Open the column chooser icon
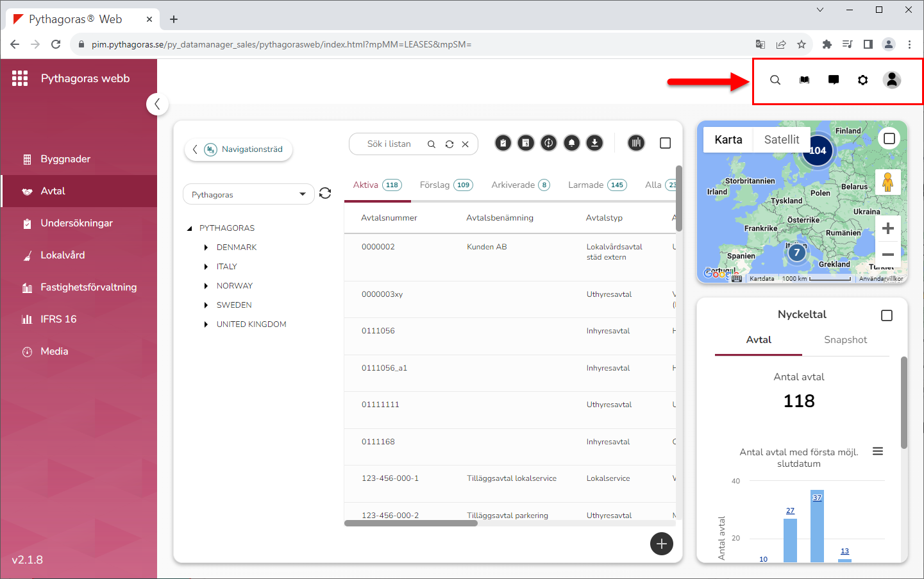 (x=636, y=143)
